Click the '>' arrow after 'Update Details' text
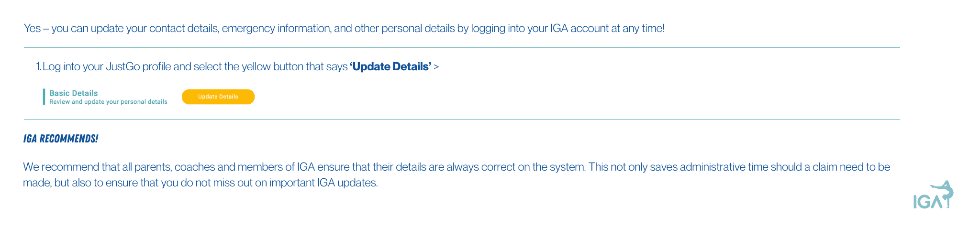 [436, 66]
